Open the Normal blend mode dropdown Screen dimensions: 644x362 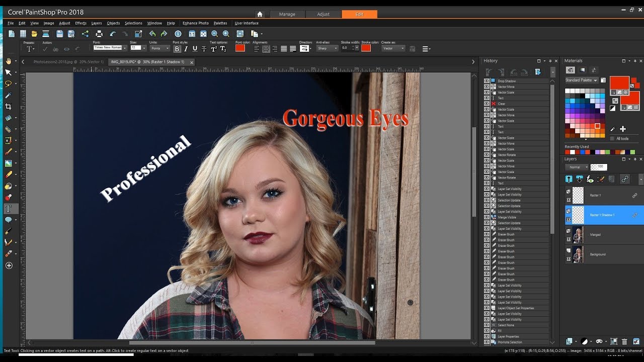577,167
